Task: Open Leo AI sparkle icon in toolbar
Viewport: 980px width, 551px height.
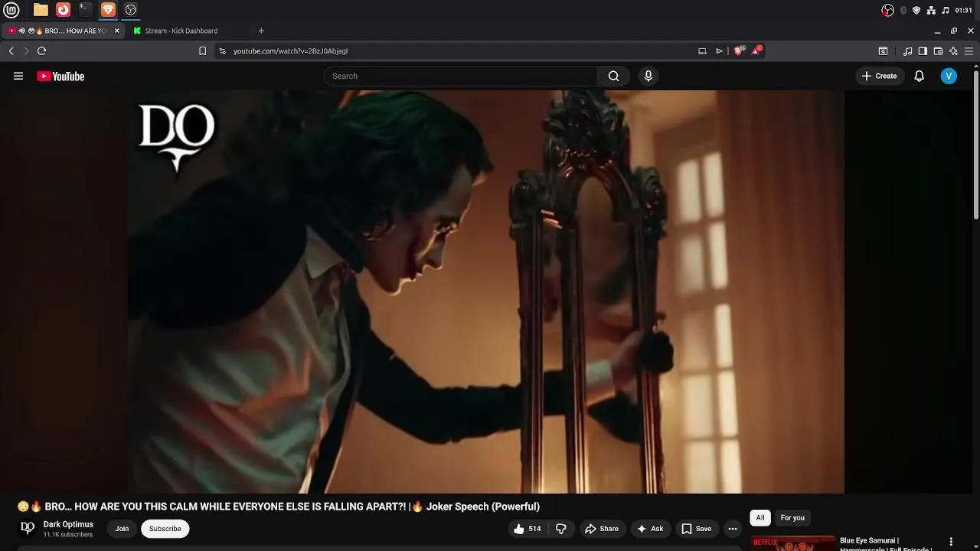Action: click(x=953, y=51)
